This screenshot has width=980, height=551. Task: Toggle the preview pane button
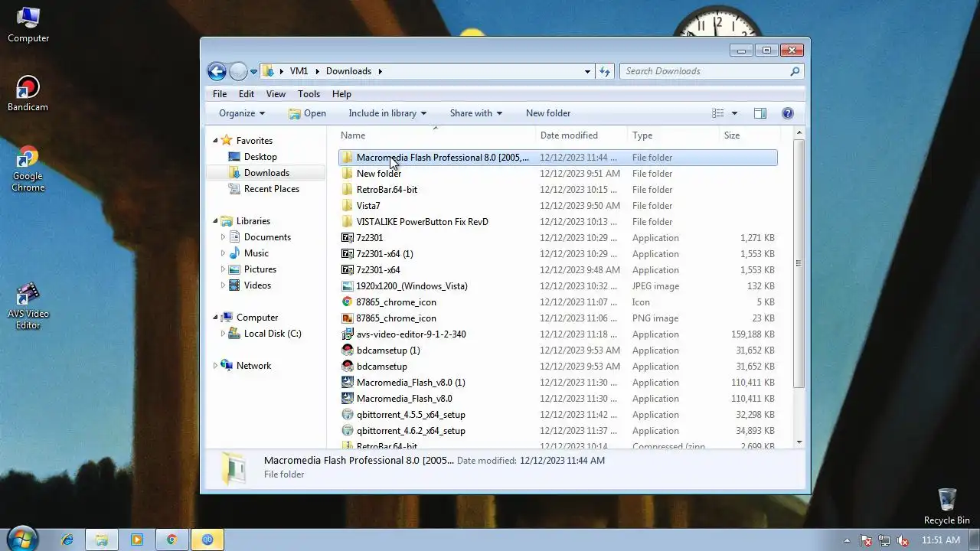click(x=760, y=113)
